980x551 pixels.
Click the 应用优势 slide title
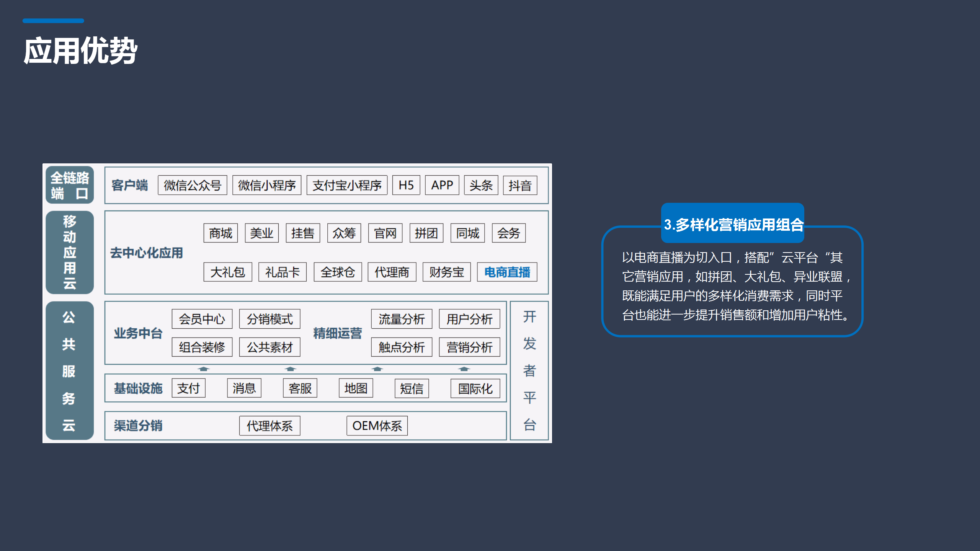[x=80, y=51]
